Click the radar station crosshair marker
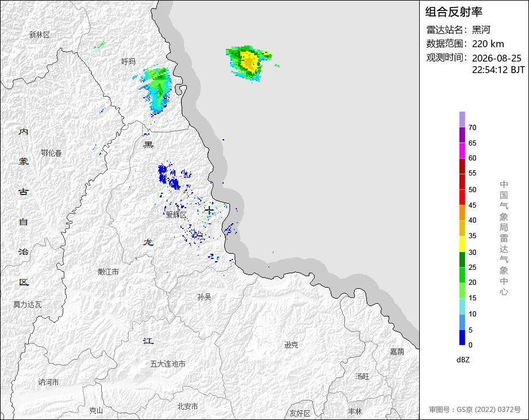 coord(209,210)
